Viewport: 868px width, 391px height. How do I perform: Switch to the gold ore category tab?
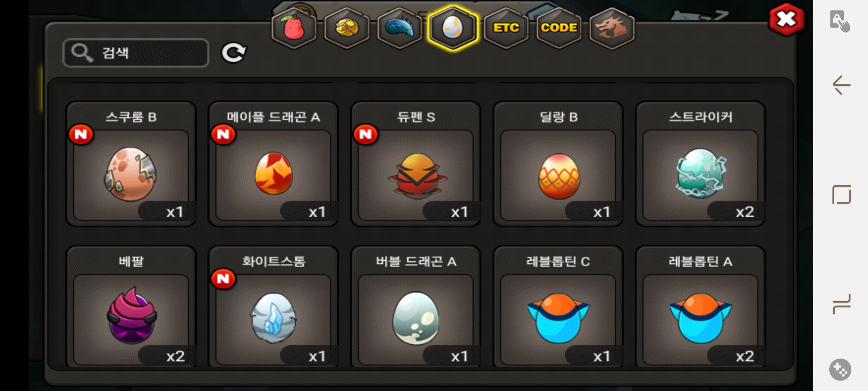tap(347, 28)
